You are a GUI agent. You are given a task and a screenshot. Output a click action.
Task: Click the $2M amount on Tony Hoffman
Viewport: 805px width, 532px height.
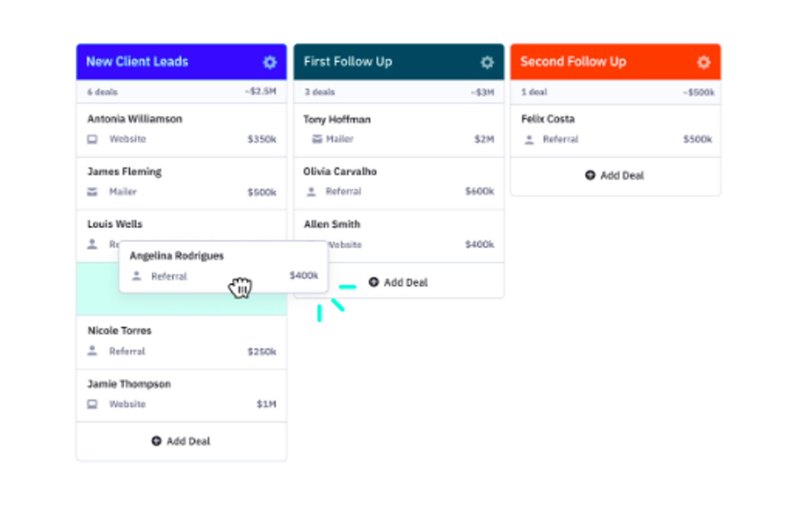[x=484, y=139]
